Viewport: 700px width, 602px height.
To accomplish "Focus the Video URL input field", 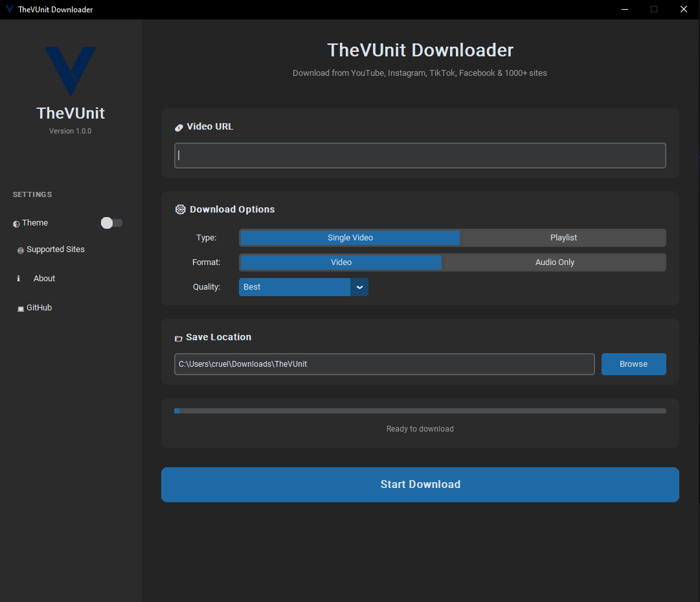I will click(420, 156).
